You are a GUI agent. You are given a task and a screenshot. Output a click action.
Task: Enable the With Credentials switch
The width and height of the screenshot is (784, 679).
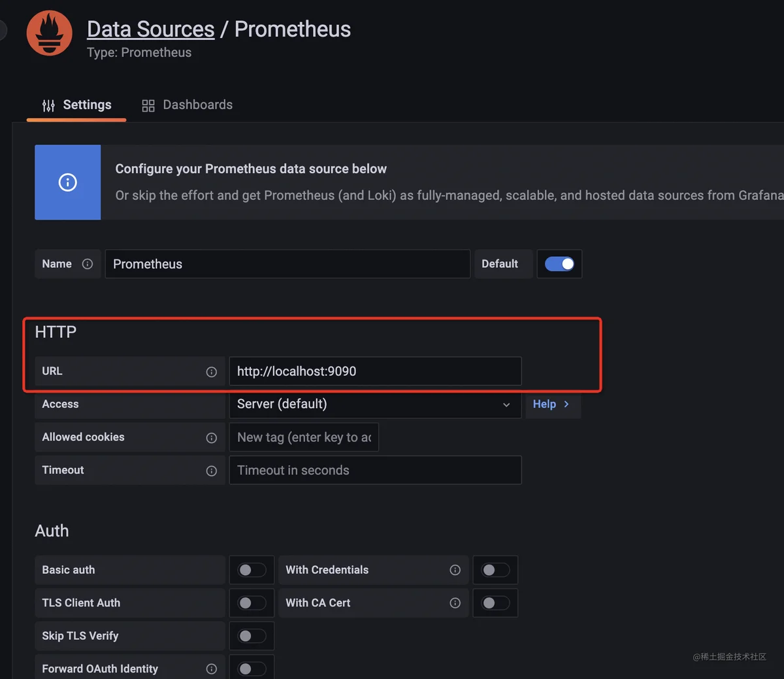click(495, 570)
